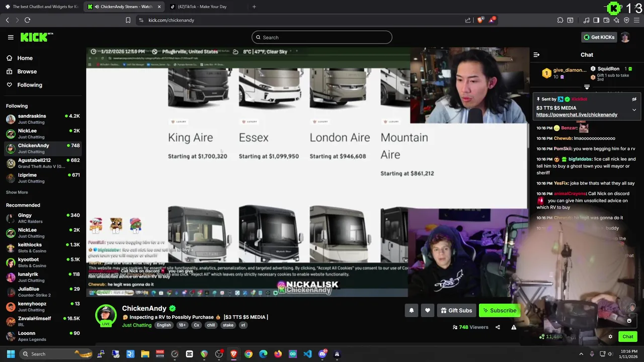
Task: Open keithlocks recommended channel
Action: coord(43,248)
